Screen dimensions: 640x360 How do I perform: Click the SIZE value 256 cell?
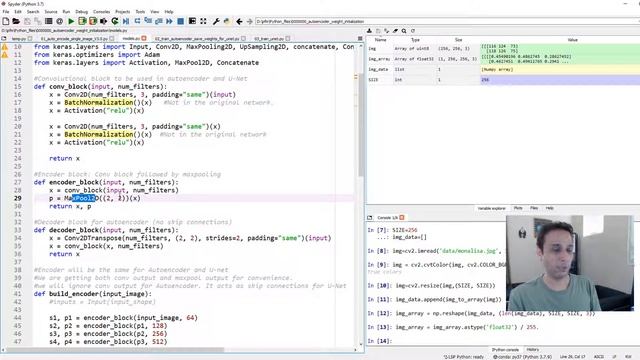560,80
